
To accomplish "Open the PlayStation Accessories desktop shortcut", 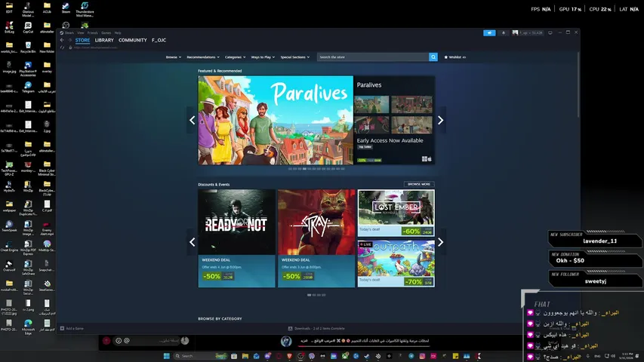I will pyautogui.click(x=28, y=69).
